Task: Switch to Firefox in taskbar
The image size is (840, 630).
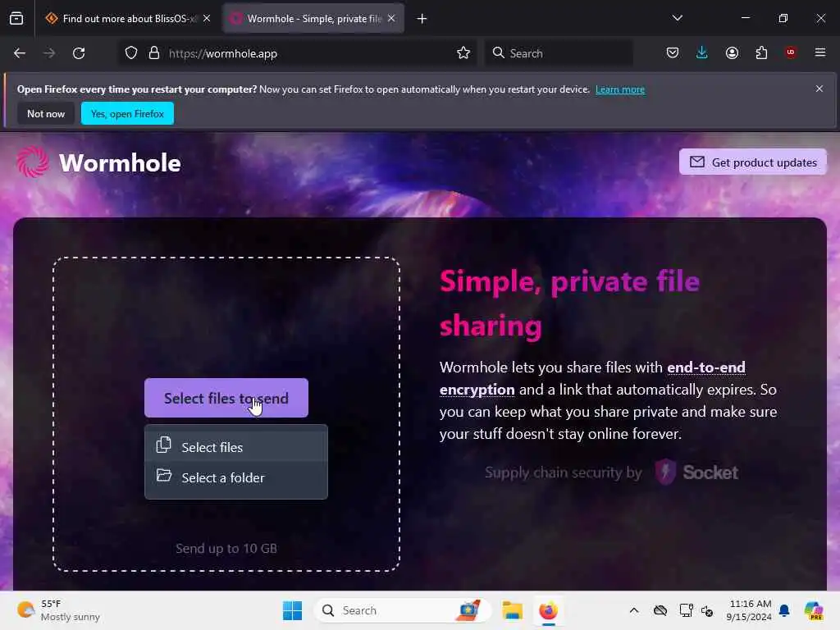Action: pyautogui.click(x=548, y=610)
